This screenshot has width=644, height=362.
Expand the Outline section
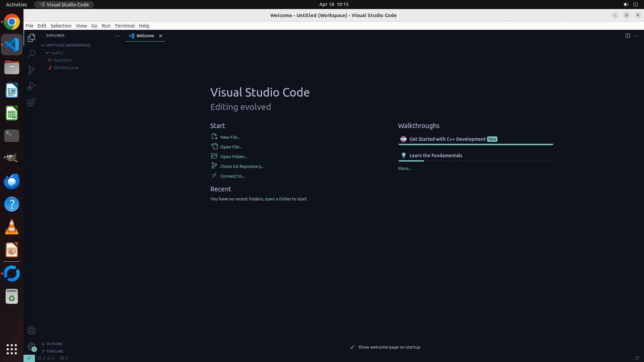tap(54, 344)
